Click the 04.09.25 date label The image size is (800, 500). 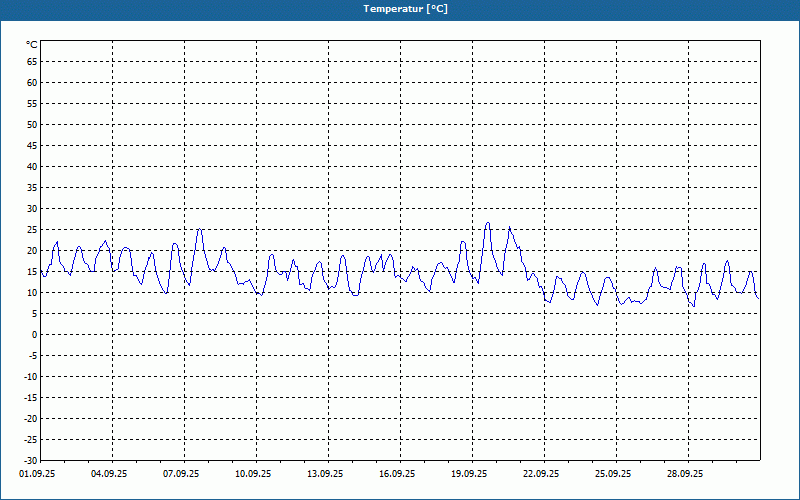pyautogui.click(x=109, y=474)
